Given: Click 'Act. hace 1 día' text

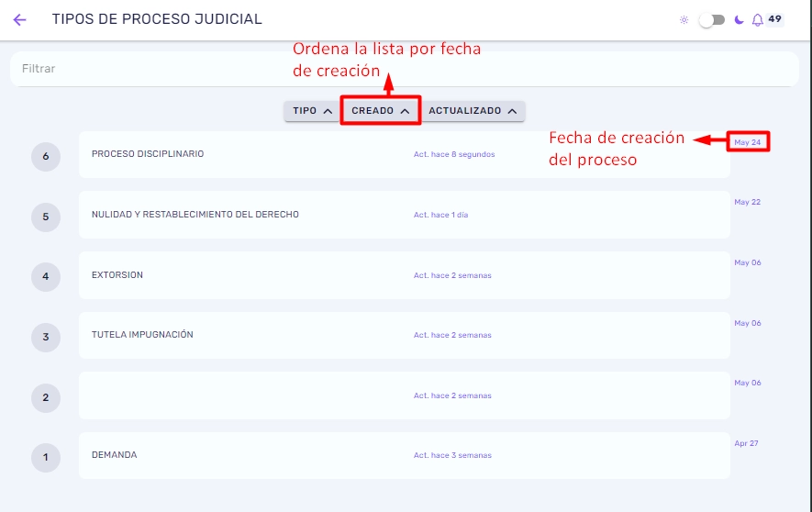Looking at the screenshot, I should (440, 215).
